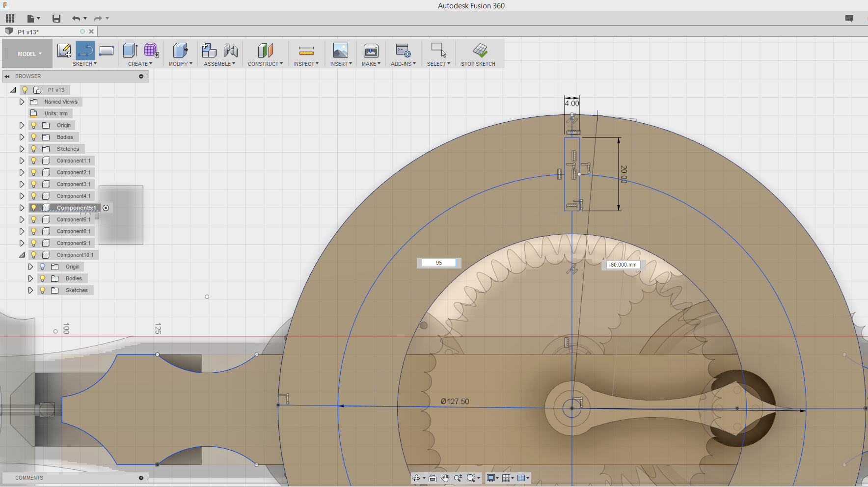Toggle visibility bulb of Component8:1
Screen dimensions: 868x487
33,231
